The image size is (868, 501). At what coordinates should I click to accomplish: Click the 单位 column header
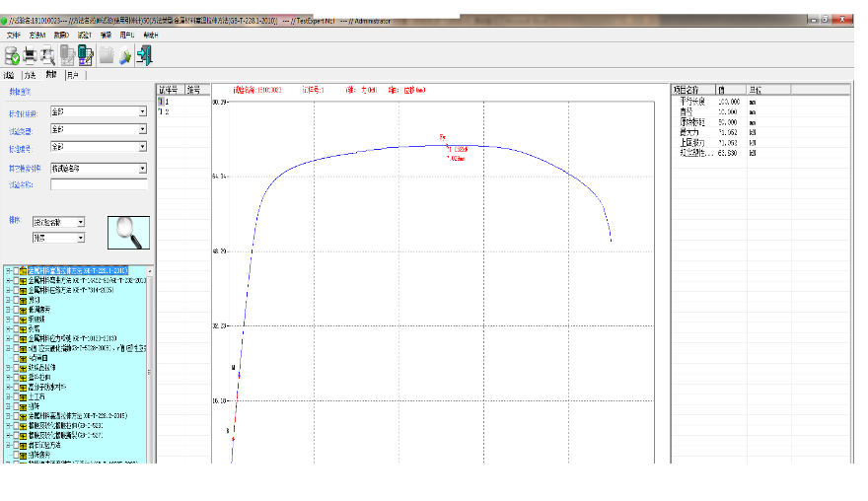click(x=769, y=90)
